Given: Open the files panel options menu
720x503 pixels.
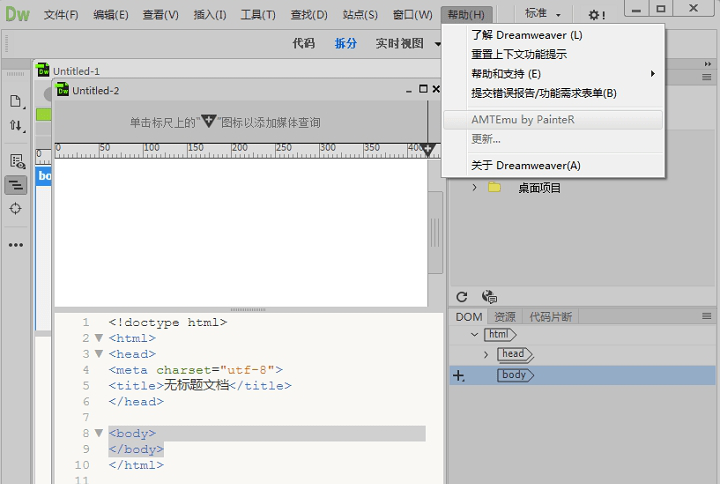Looking at the screenshot, I should (707, 77).
